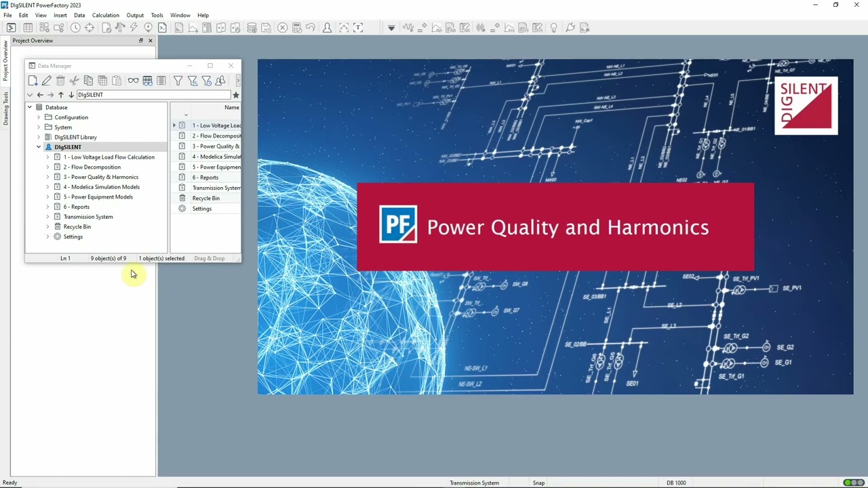Click the Paste clipboard icon in Data Manager
The width and height of the screenshot is (868, 488).
tap(117, 81)
